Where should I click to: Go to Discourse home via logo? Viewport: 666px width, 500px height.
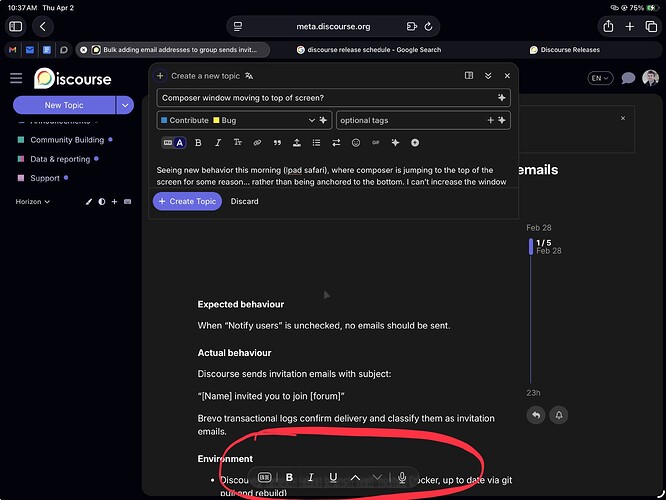pos(73,78)
